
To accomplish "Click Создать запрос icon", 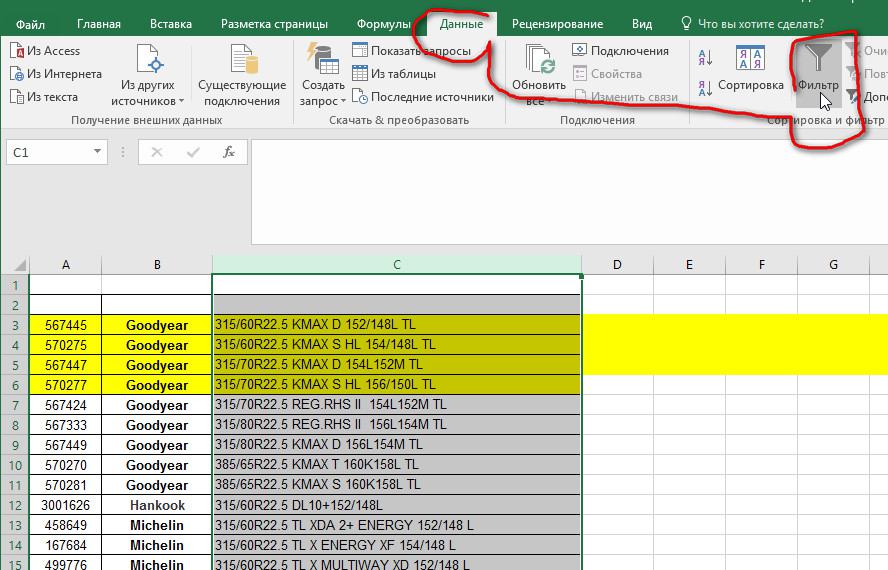I will (x=323, y=59).
